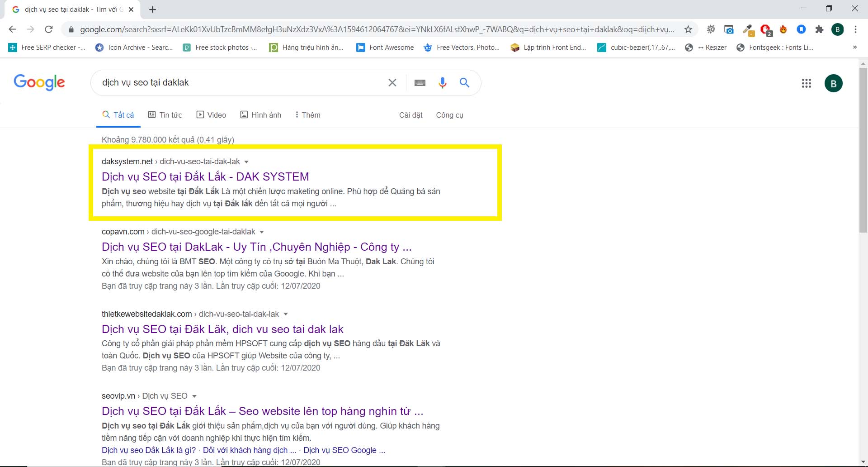
Task: Open a new browser tab
Action: point(153,10)
